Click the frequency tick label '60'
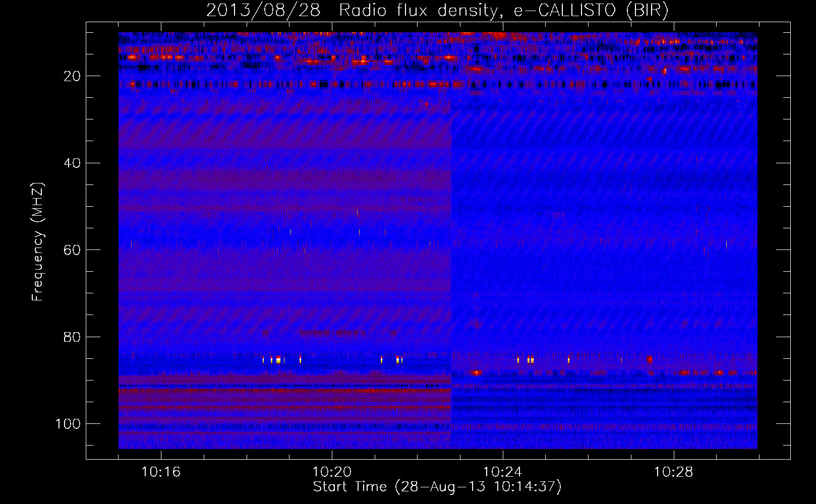Image resolution: width=816 pixels, height=504 pixels. point(73,250)
